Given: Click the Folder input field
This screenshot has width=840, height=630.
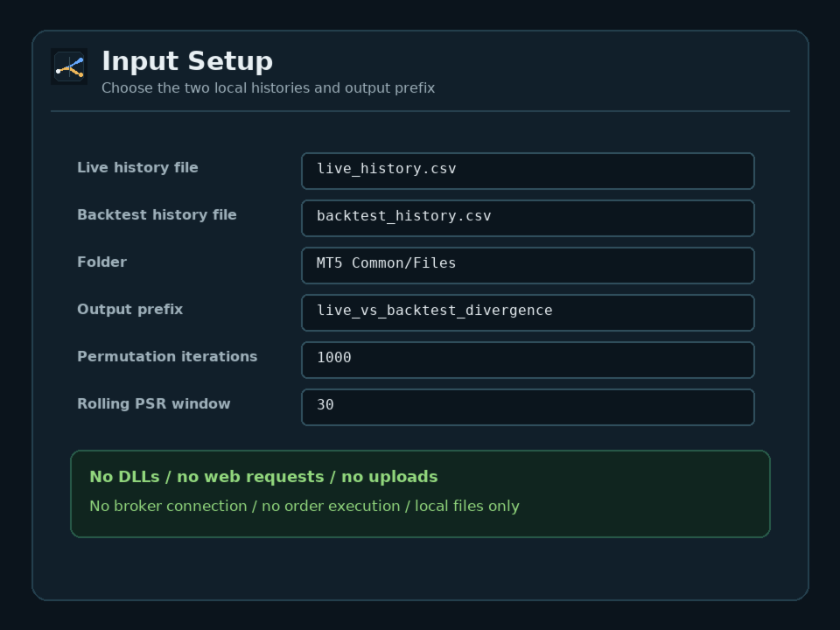Looking at the screenshot, I should tap(528, 265).
